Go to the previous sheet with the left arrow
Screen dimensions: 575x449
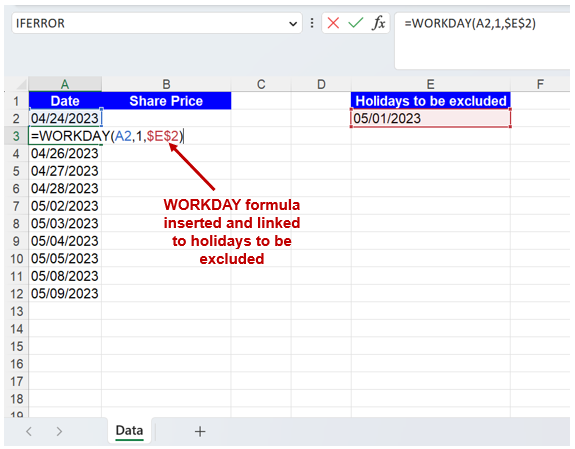click(29, 431)
